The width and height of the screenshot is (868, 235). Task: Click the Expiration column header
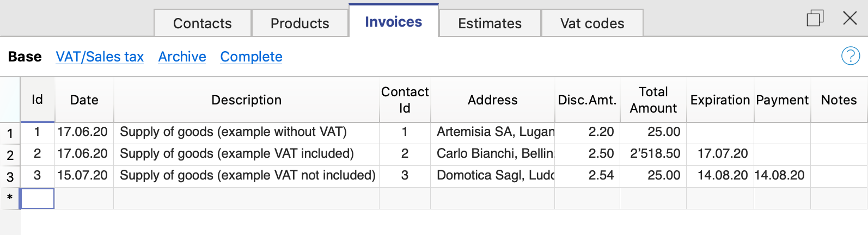click(x=720, y=100)
